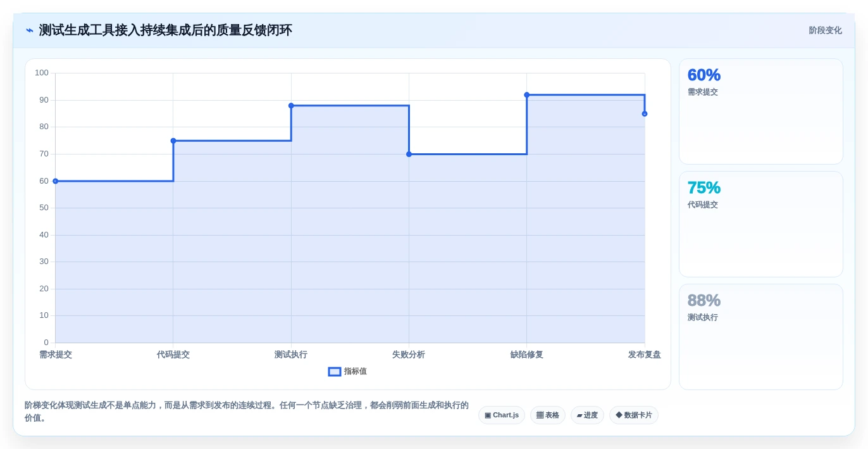Select the 进度 tag chip
This screenshot has width=868, height=449.
[x=587, y=415]
